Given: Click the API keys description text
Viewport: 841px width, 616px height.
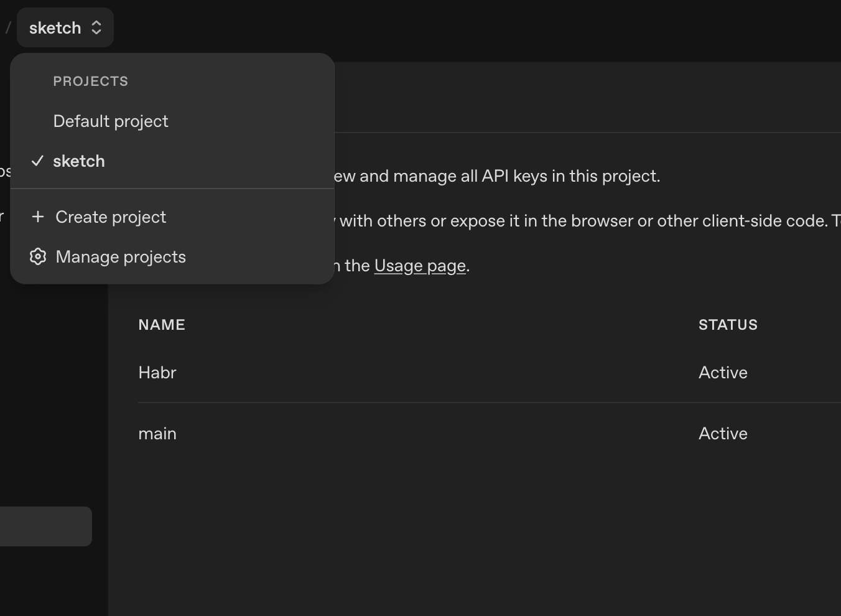Looking at the screenshot, I should [496, 176].
